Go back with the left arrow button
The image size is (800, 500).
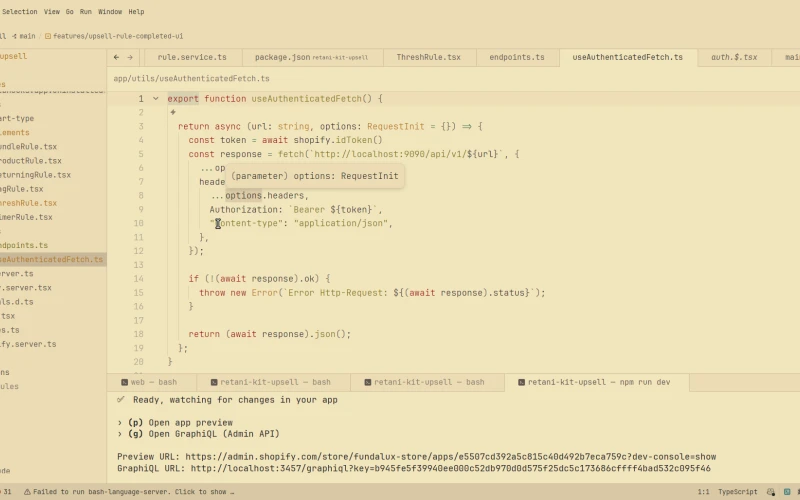pos(116,57)
